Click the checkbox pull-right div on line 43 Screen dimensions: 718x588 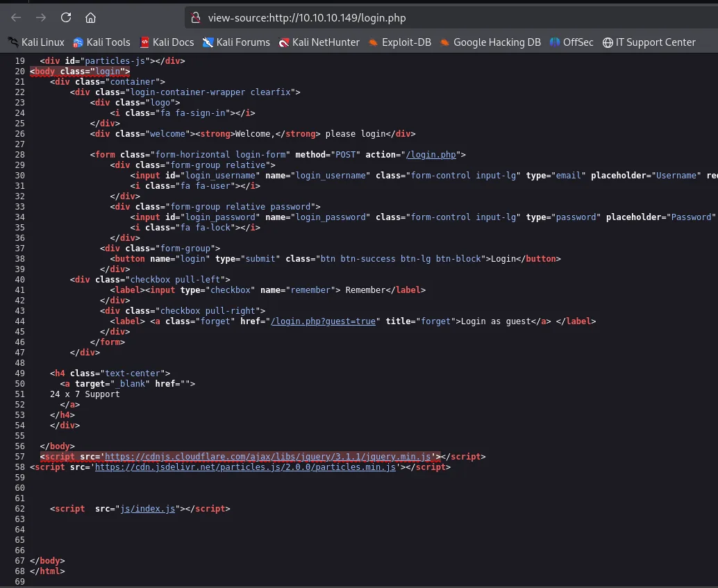click(x=183, y=311)
